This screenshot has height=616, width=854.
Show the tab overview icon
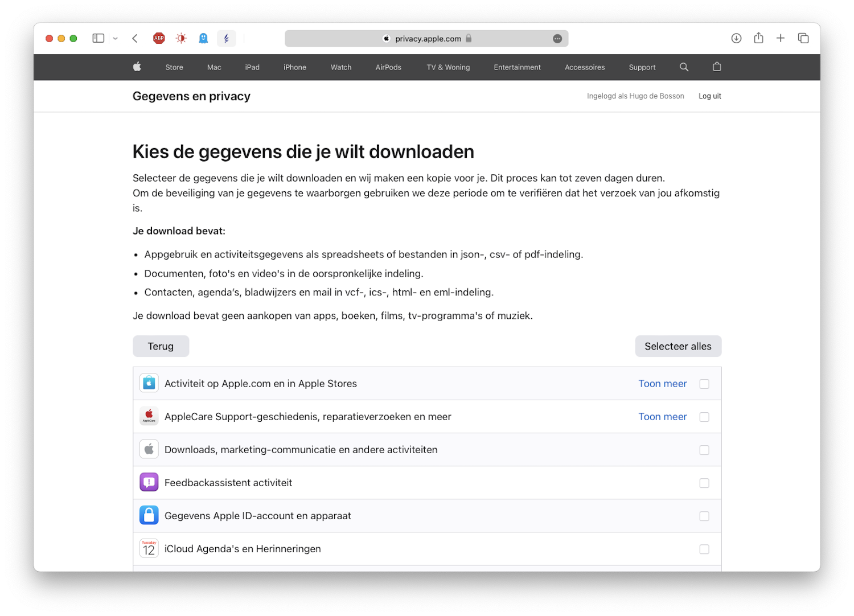pos(803,38)
